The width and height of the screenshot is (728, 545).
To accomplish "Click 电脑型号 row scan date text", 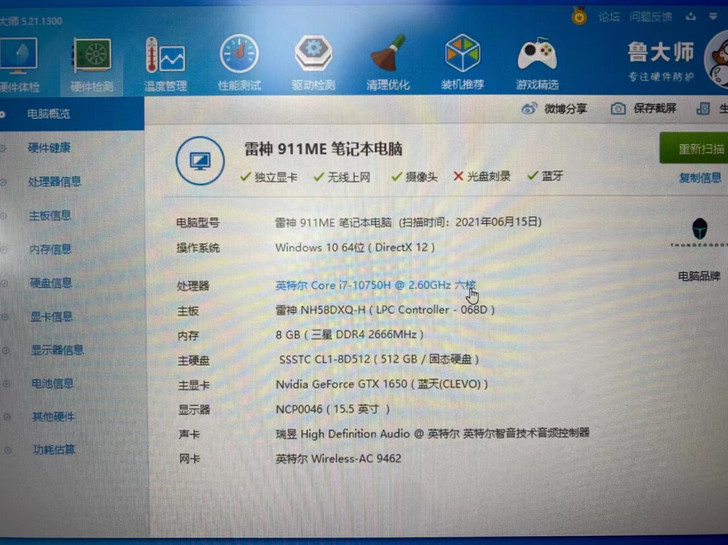I will [x=470, y=222].
